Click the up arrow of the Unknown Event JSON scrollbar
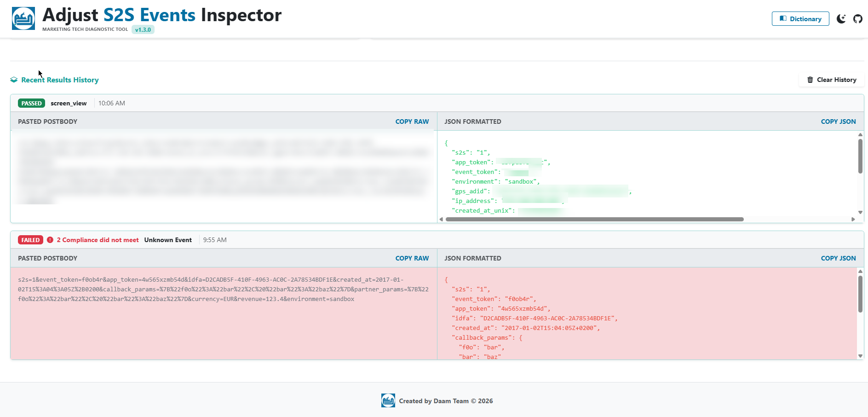 tap(860, 271)
